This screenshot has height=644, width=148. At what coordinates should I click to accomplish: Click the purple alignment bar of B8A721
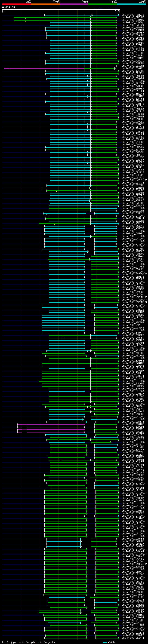click(44, 68)
